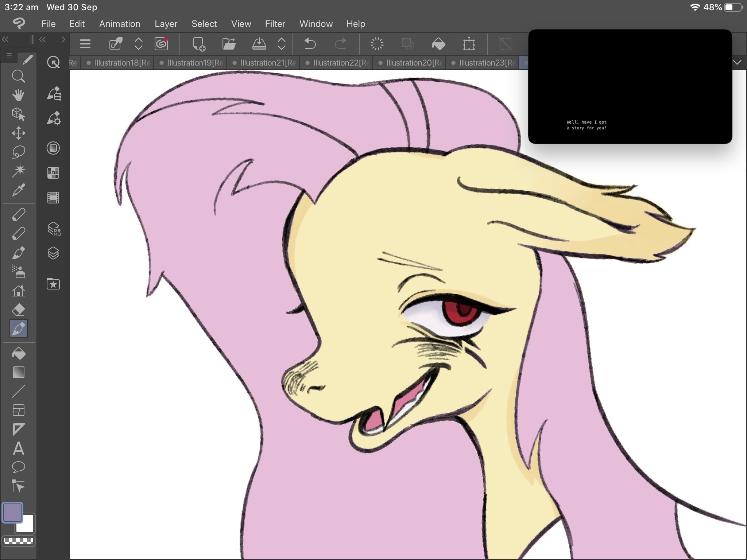This screenshot has height=560, width=747.
Task: Switch to the Illustration23 tab
Action: [482, 63]
